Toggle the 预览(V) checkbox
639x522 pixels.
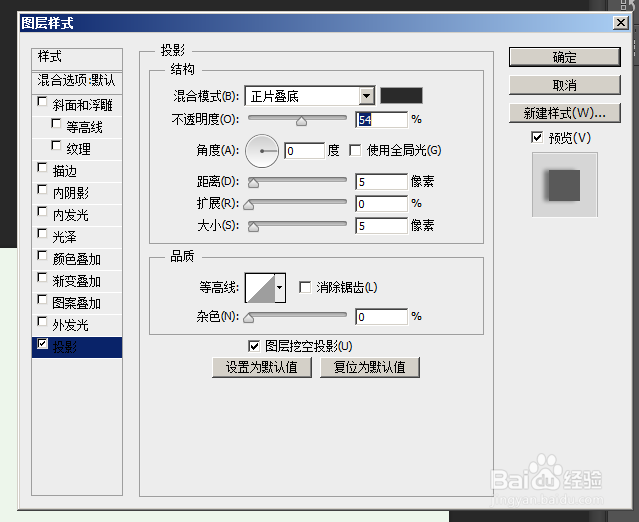click(x=537, y=137)
